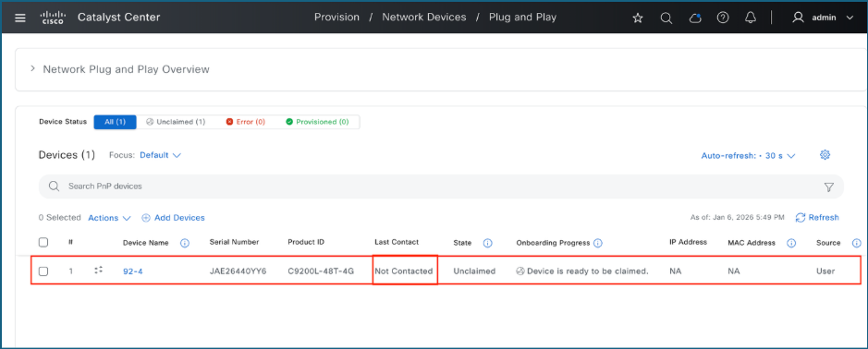Click Plug and Play breadcrumb
The image size is (868, 349).
(522, 18)
